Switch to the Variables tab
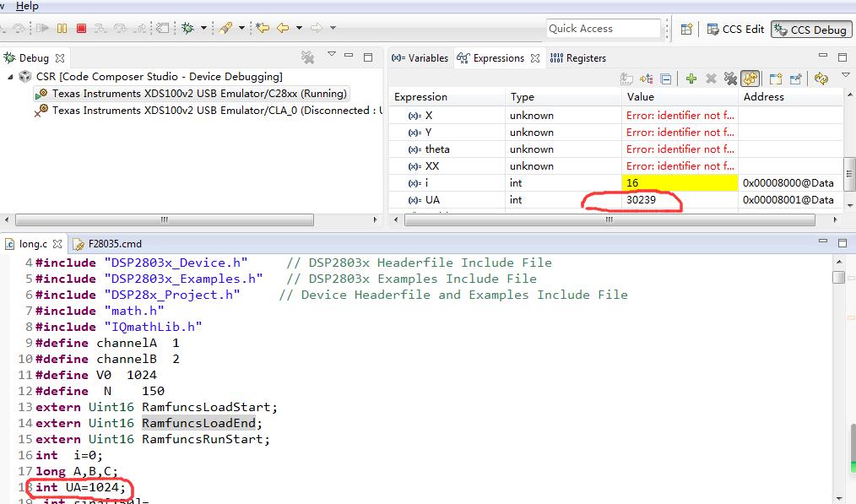This screenshot has width=856, height=504. click(x=420, y=58)
